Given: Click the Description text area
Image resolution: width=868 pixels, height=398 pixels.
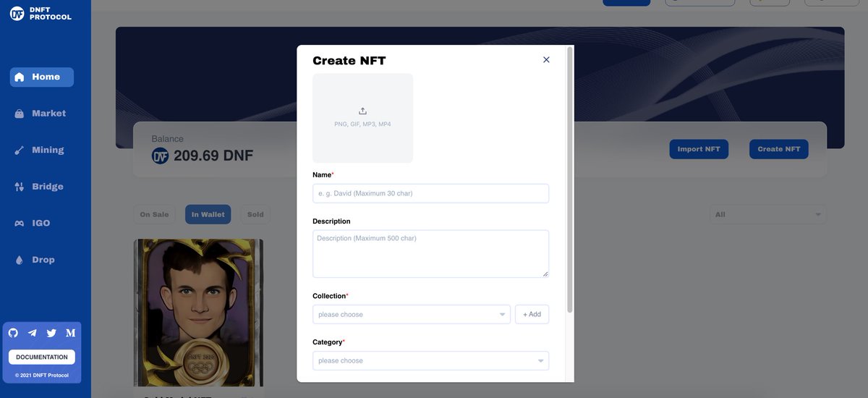Looking at the screenshot, I should point(430,253).
